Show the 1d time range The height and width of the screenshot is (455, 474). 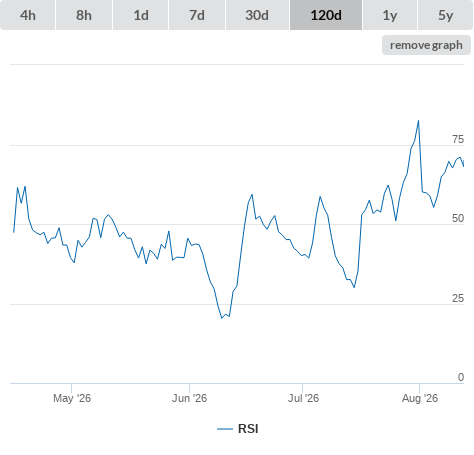(x=141, y=15)
